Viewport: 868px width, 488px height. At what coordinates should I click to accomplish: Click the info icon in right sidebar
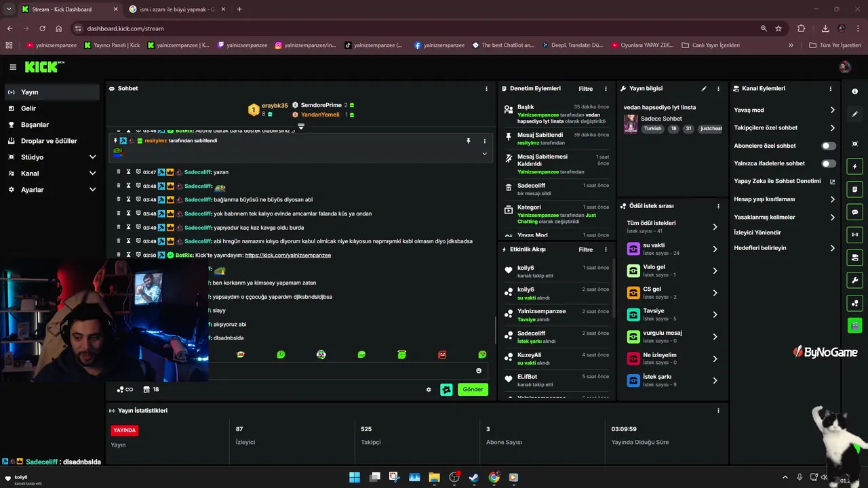(854, 91)
